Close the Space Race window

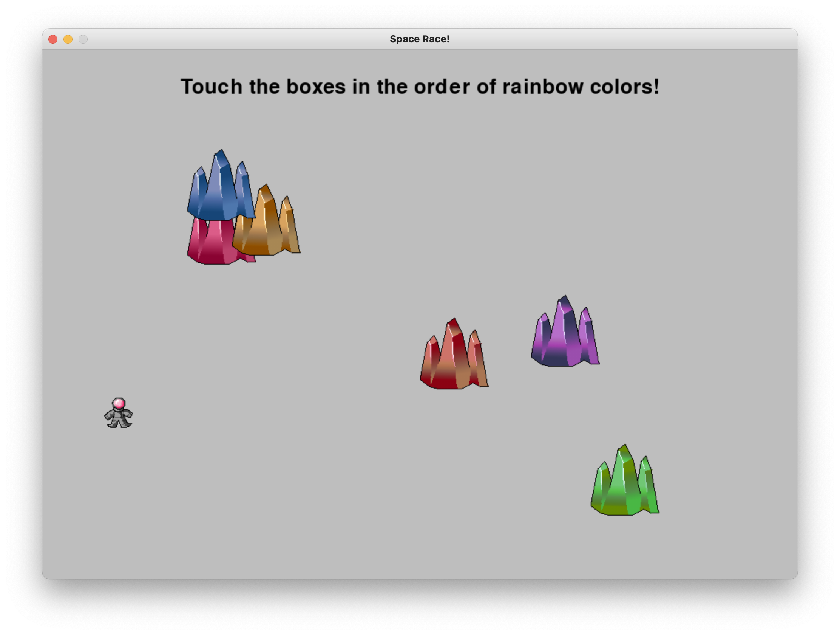pos(53,40)
